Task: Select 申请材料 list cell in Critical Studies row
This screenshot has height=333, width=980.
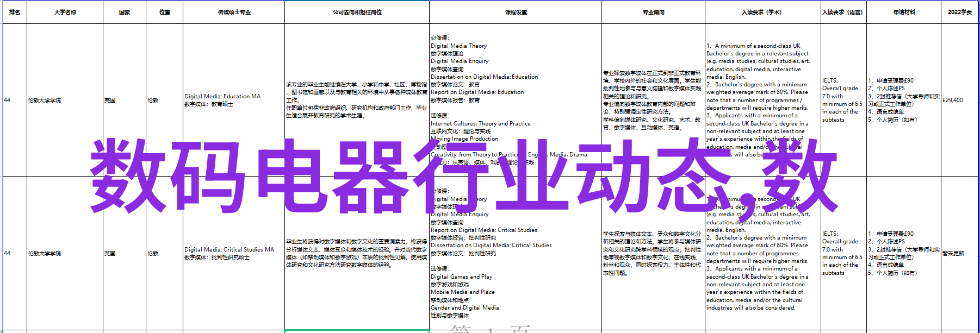Action: [x=903, y=253]
